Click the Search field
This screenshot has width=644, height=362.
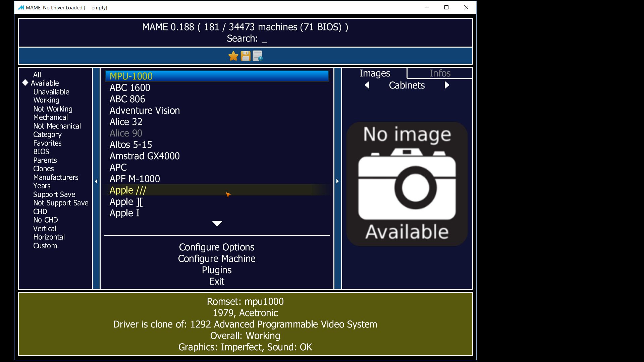click(x=247, y=38)
